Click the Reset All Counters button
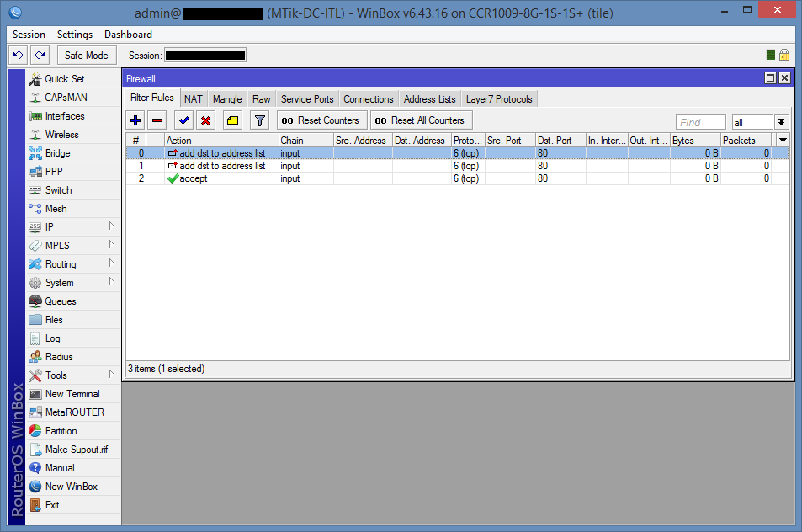The image size is (802, 532). (x=421, y=120)
